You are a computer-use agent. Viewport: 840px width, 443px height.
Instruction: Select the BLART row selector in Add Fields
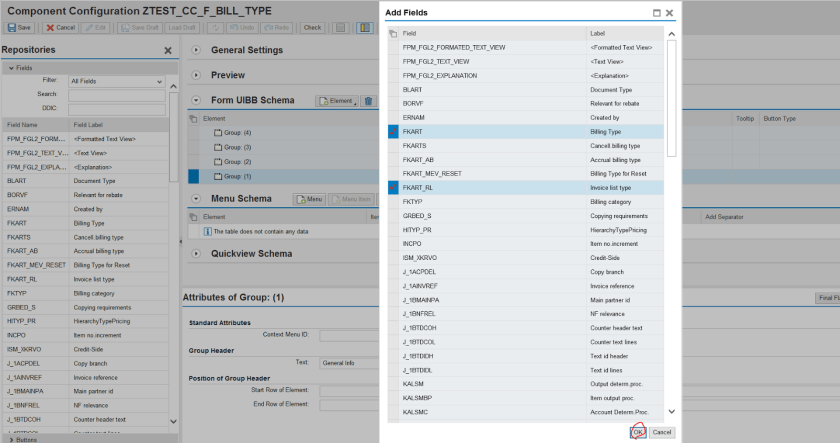[x=393, y=90]
